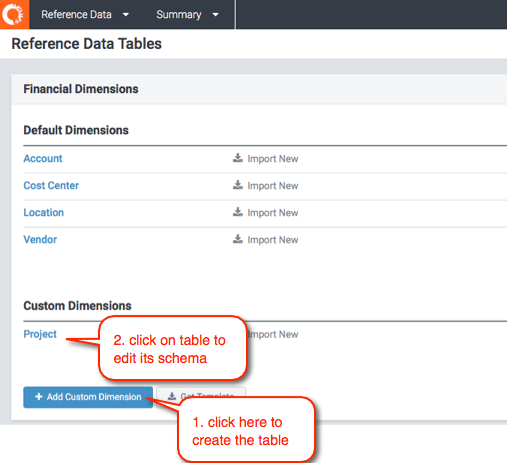This screenshot has height=463, width=507.
Task: Click the import icon beside Location
Action: [238, 212]
